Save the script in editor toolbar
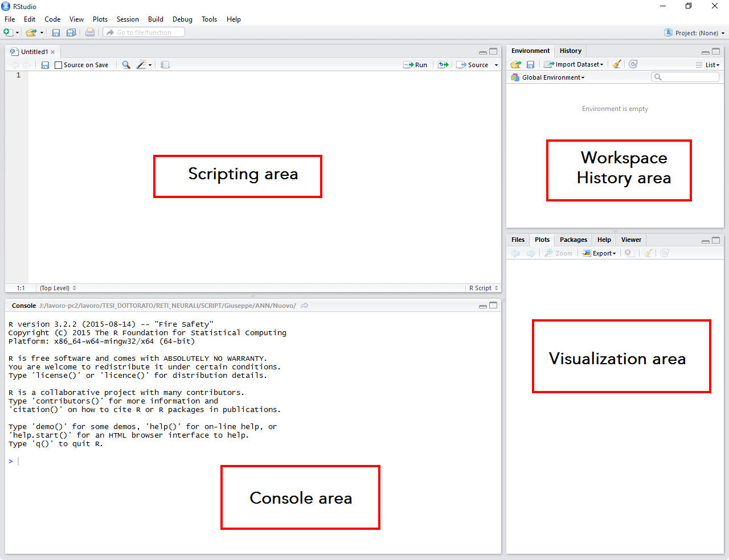This screenshot has height=560, width=729. [45, 65]
